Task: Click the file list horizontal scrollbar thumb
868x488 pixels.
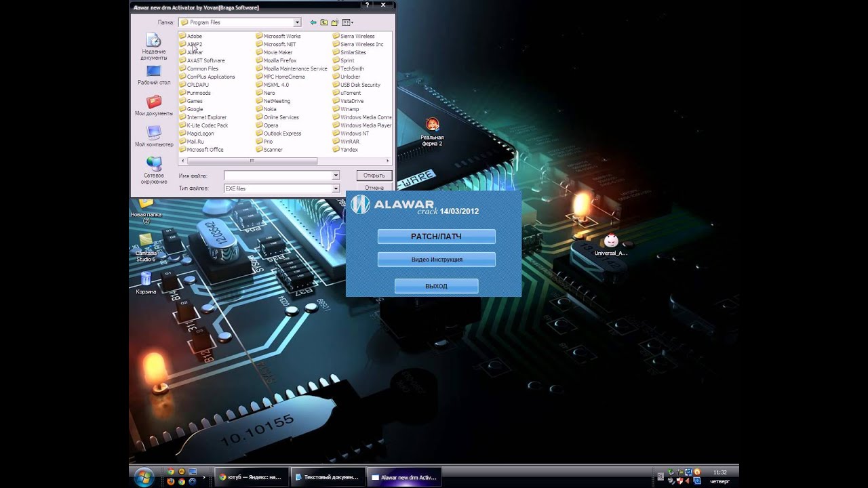Action: click(x=252, y=161)
